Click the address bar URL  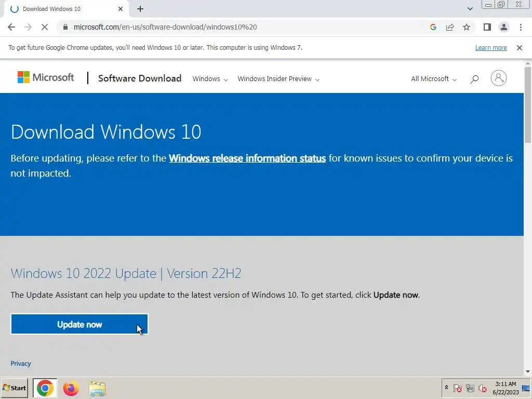[x=165, y=27]
